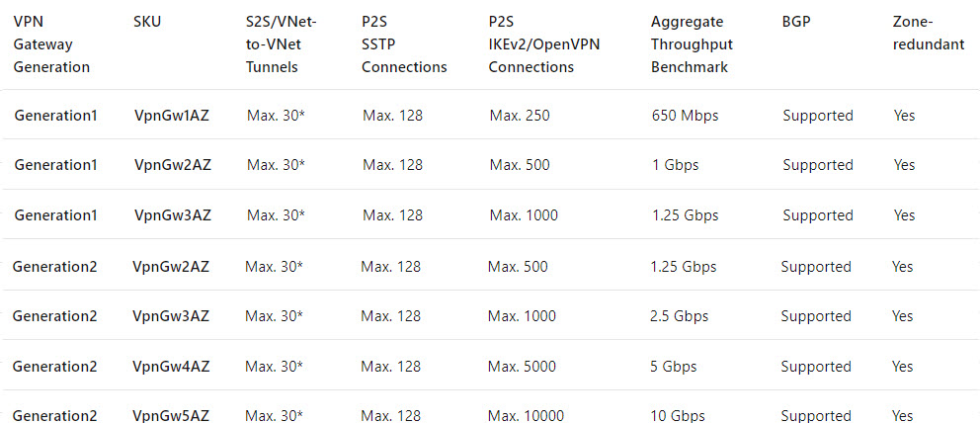Click the Generation1 cell in the VpnGw1AZ row
This screenshot has width=980, height=423.
[x=55, y=116]
